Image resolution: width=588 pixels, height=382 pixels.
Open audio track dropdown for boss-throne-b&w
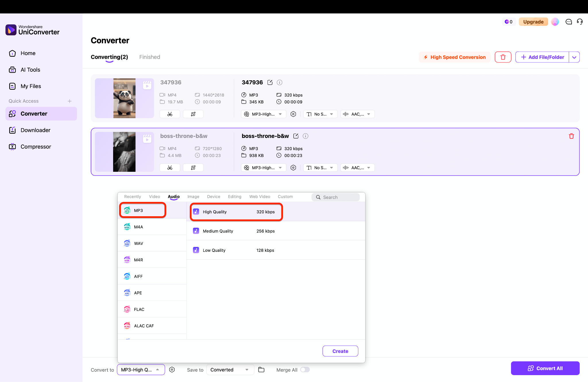pyautogui.click(x=357, y=168)
